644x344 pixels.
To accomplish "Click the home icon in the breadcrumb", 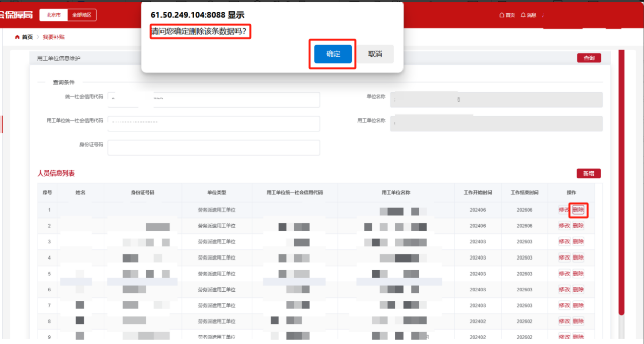I will tap(18, 37).
